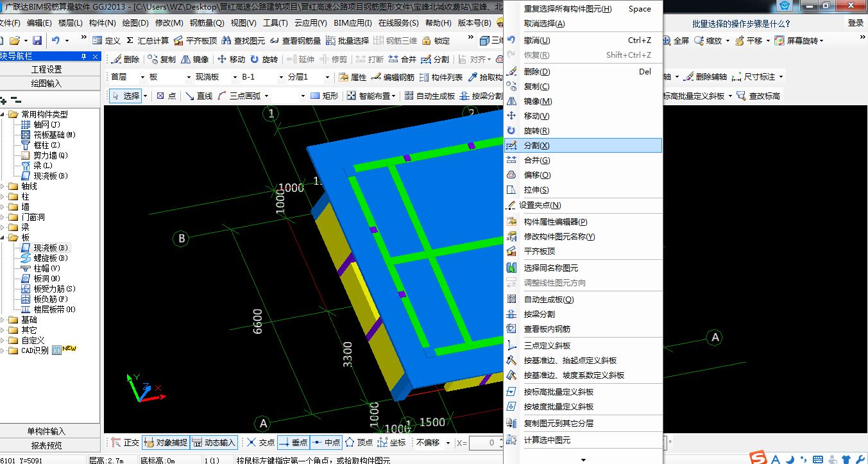Choose 分割(X) in the context menu

pyautogui.click(x=583, y=146)
